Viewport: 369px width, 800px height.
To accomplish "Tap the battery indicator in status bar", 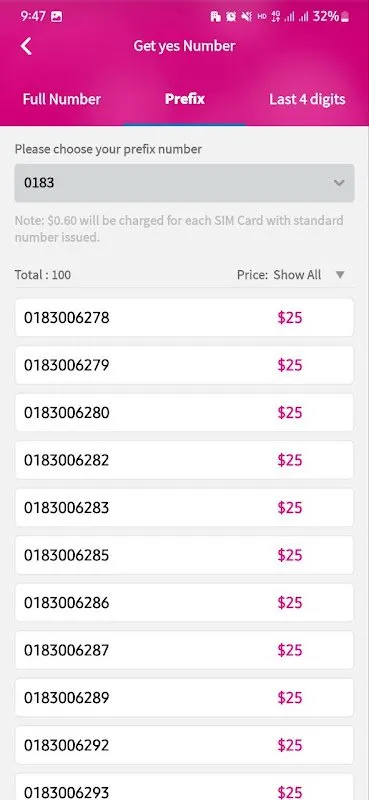I will point(346,17).
